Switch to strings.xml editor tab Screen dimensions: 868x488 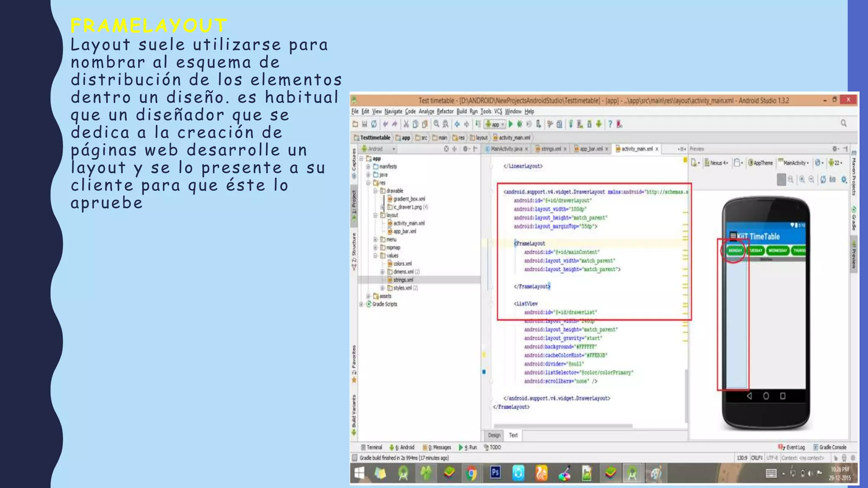551,149
